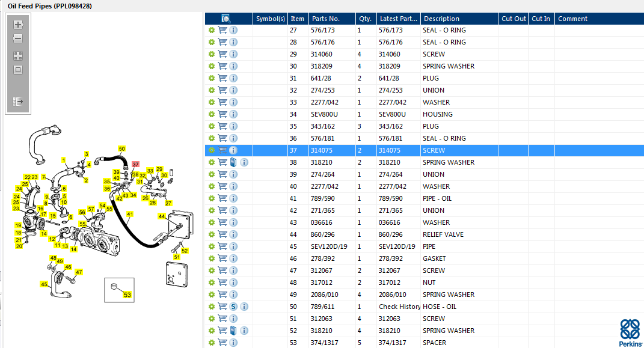The width and height of the screenshot is (644, 348).
Task: Open info for item 36 seal
Action: click(233, 138)
